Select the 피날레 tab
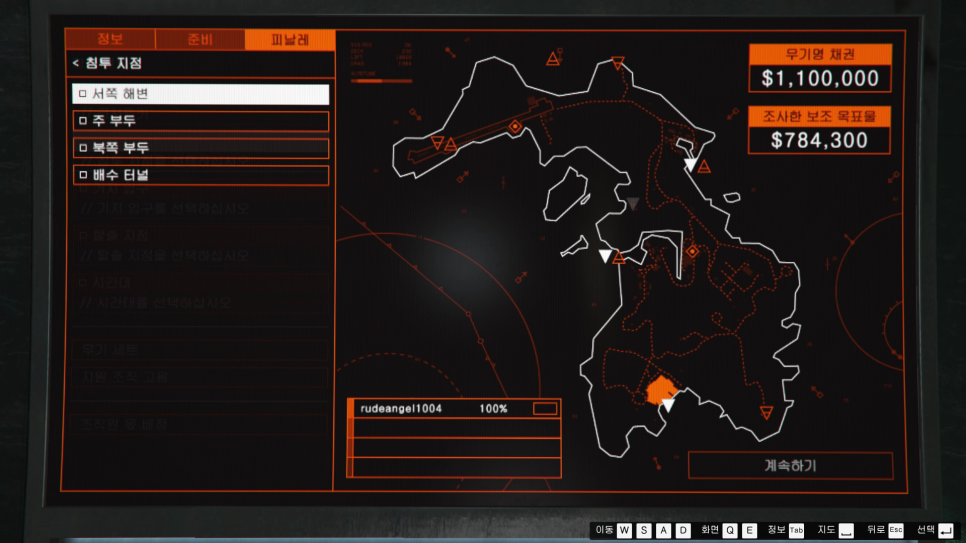 [290, 39]
